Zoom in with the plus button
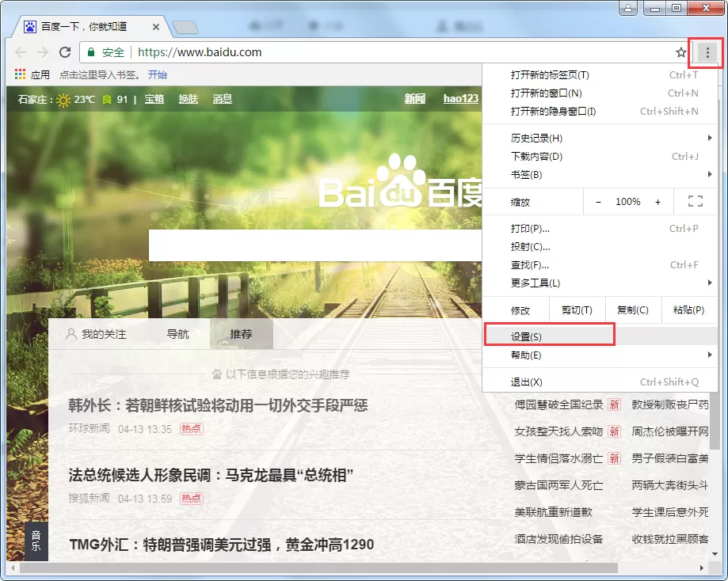The width and height of the screenshot is (728, 581). pos(657,202)
